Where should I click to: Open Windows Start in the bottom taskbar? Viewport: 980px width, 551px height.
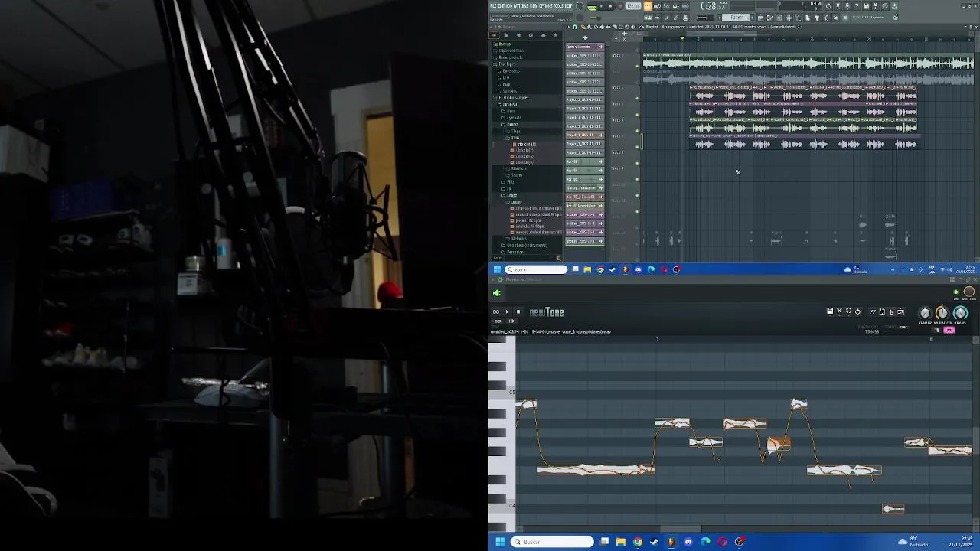500,542
